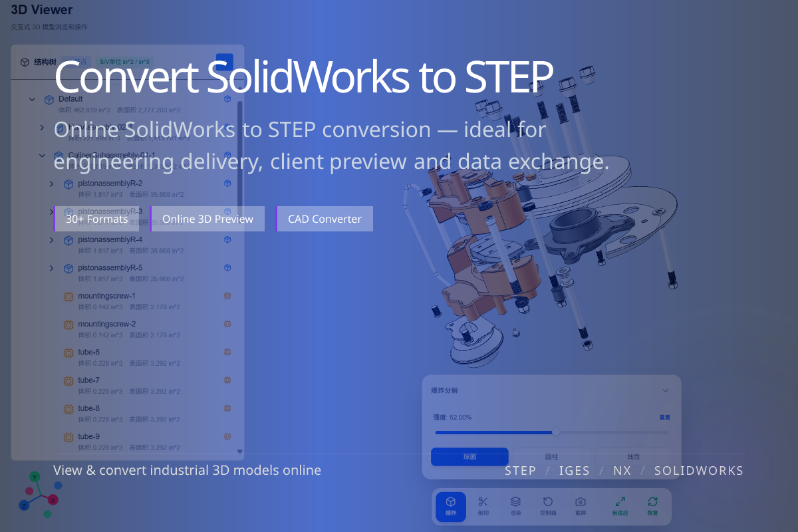Expand the pistonassemblyR-2 node
Image resolution: width=798 pixels, height=532 pixels.
pyautogui.click(x=52, y=184)
